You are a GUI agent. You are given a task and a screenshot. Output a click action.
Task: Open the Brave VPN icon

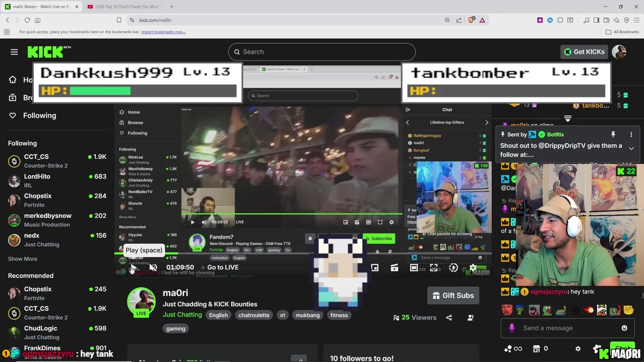626,20
